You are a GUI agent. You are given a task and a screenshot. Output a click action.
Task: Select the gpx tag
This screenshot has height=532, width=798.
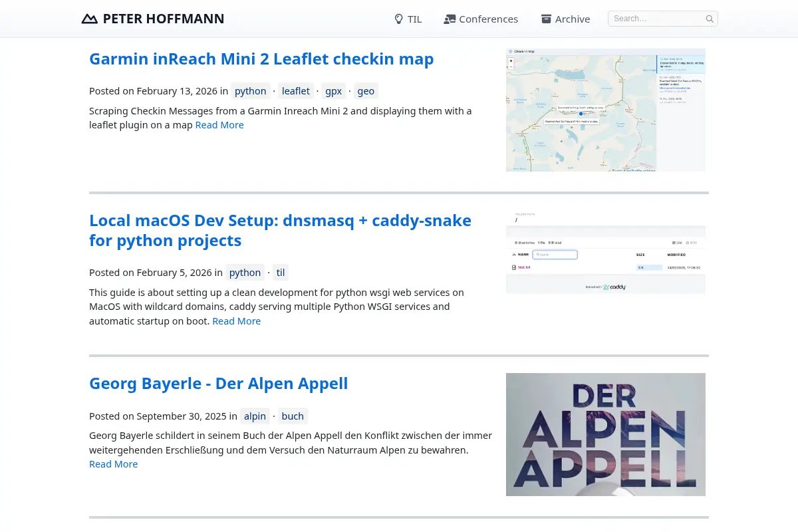tap(334, 91)
